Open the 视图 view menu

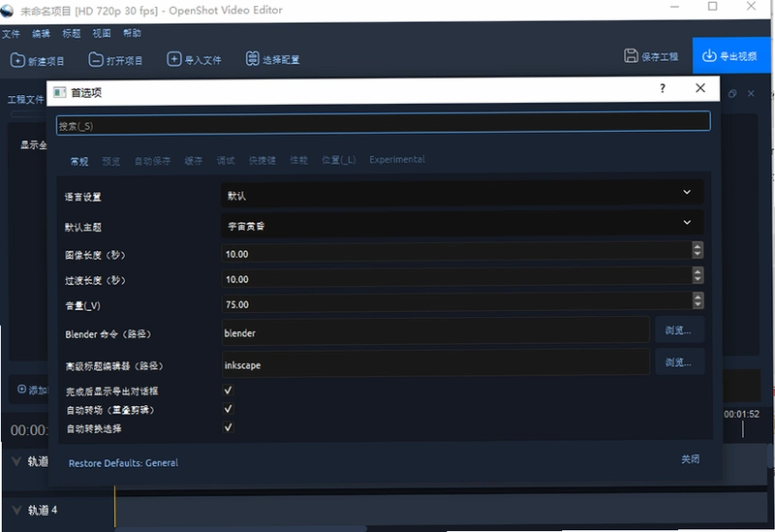[x=102, y=33]
